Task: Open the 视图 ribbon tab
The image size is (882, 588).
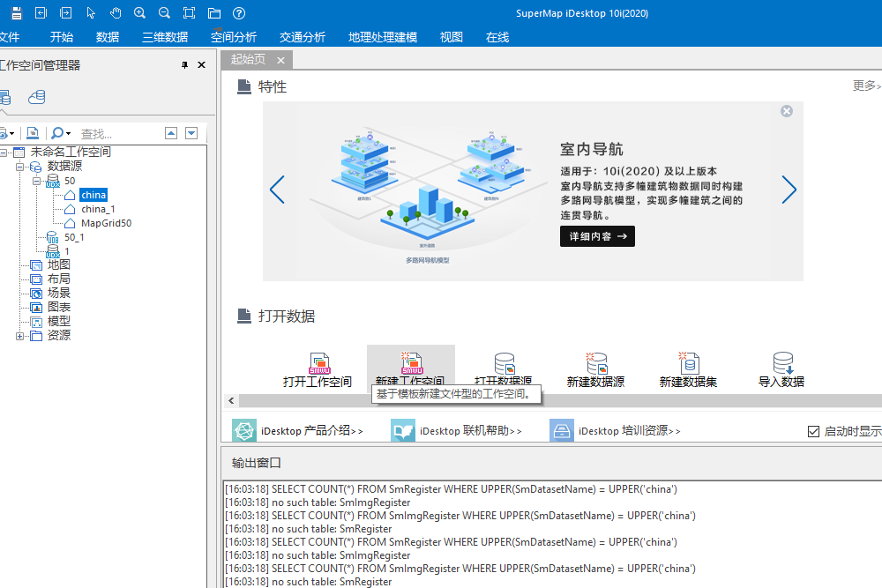Action: (451, 37)
